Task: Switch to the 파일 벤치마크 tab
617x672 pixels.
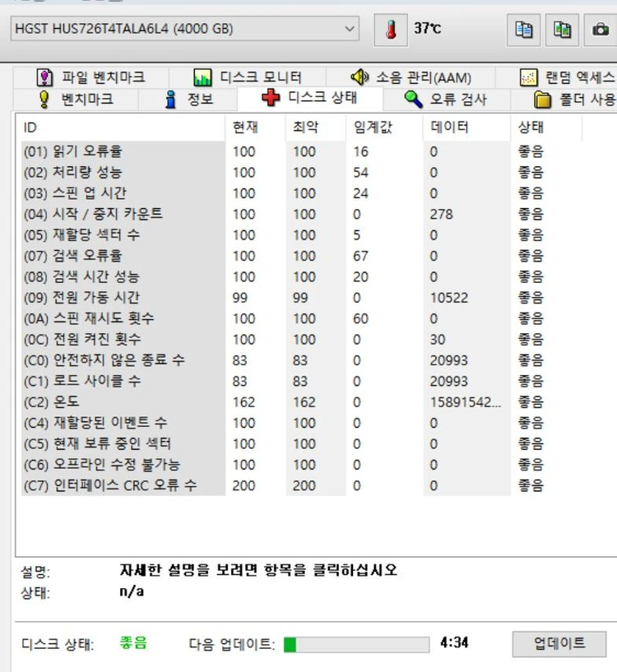Action: click(90, 77)
